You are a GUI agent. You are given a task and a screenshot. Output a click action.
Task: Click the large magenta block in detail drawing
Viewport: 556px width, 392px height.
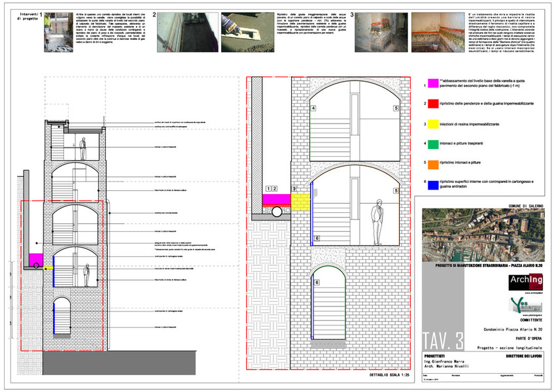(x=276, y=199)
